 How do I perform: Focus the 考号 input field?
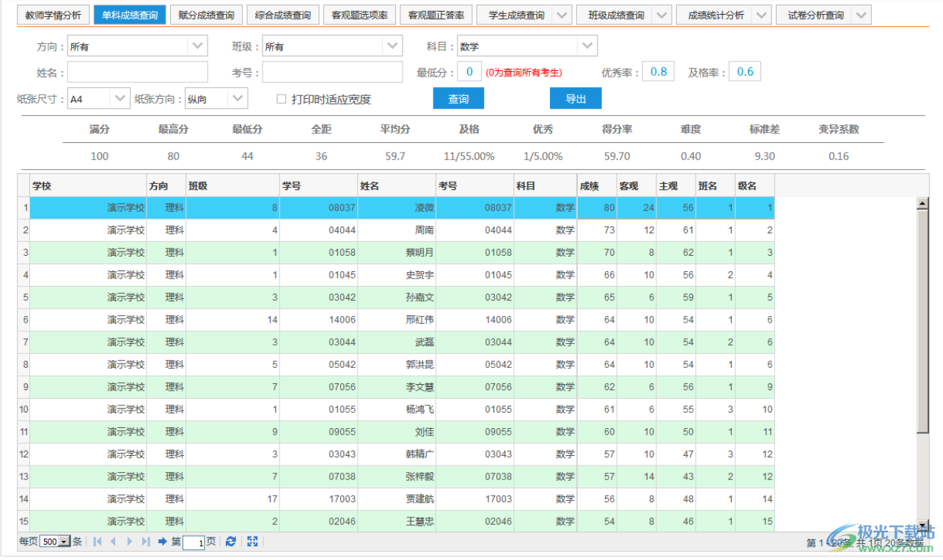click(333, 72)
